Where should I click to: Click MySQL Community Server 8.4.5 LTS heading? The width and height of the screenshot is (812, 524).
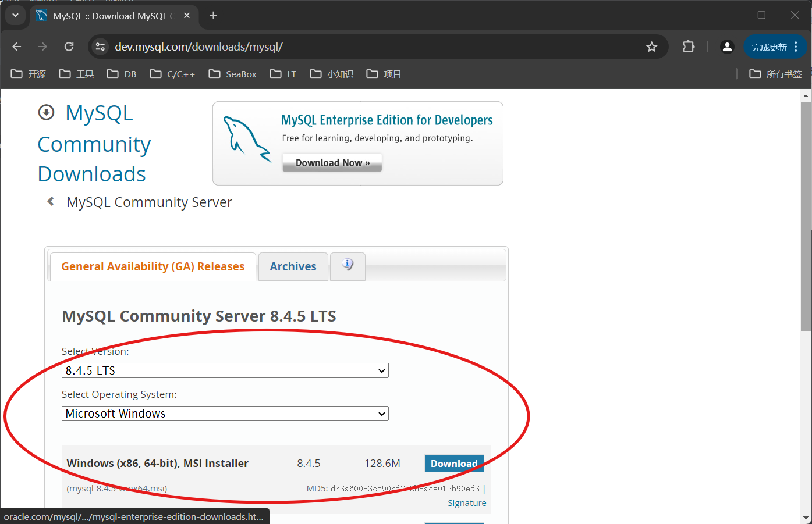[199, 316]
